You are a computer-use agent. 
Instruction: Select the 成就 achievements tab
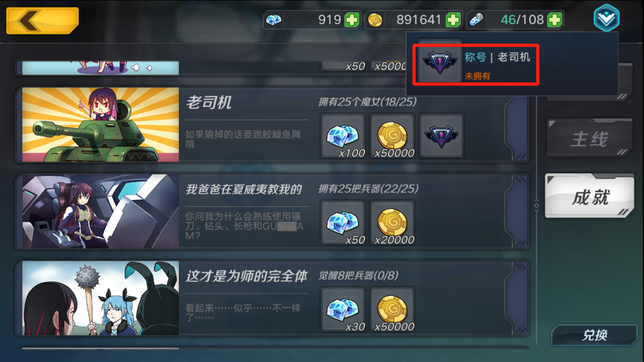pyautogui.click(x=589, y=196)
